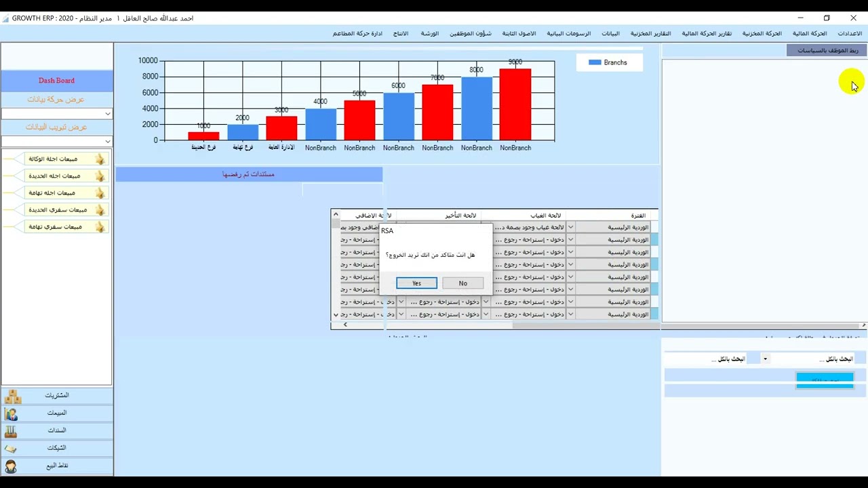Click the مستندات تم رفضها header bar
The image size is (868, 488).
(249, 174)
